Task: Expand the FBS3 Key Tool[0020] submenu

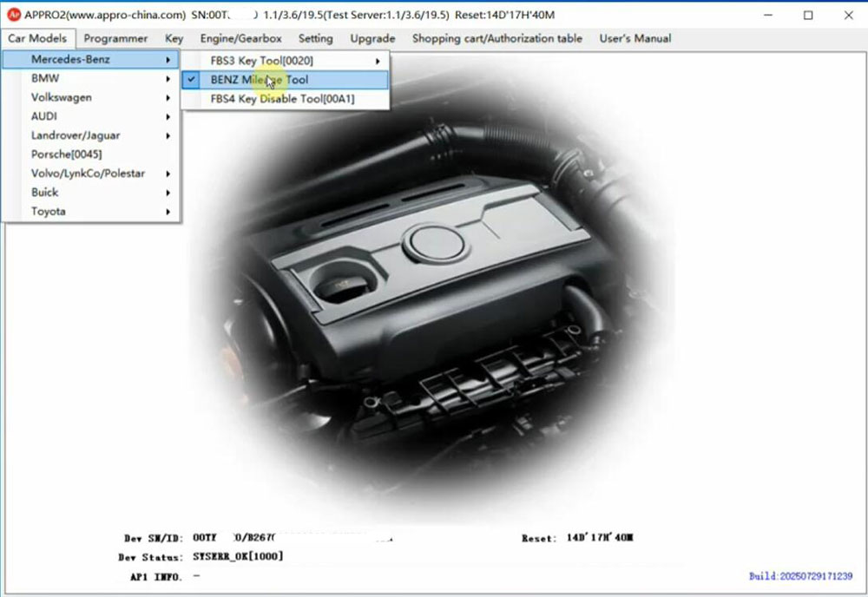Action: [x=261, y=61]
